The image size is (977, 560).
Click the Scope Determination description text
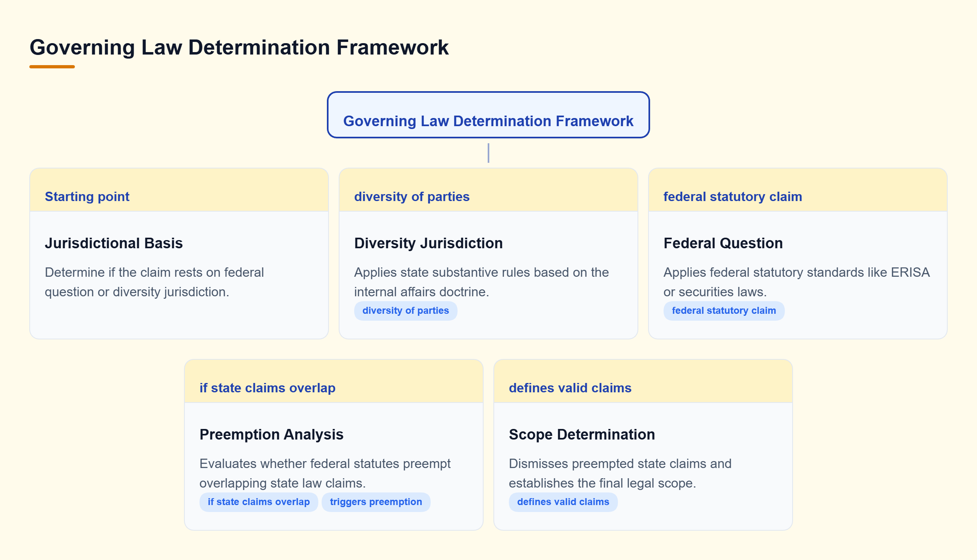click(620, 473)
